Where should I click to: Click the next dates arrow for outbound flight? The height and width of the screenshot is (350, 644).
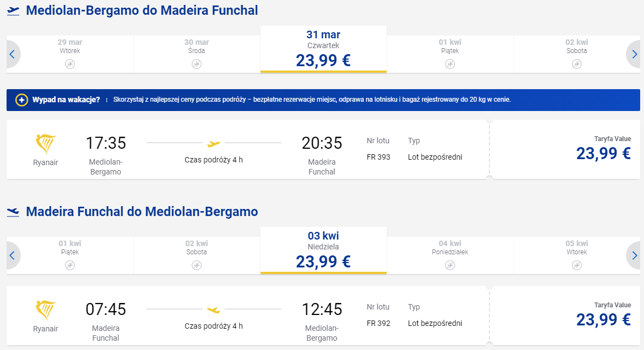pyautogui.click(x=634, y=54)
